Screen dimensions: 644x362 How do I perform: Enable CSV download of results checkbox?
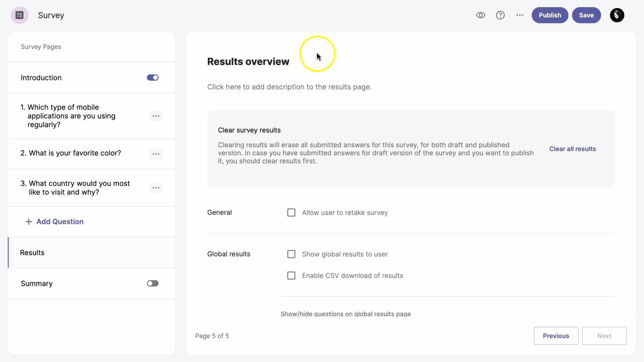click(291, 276)
